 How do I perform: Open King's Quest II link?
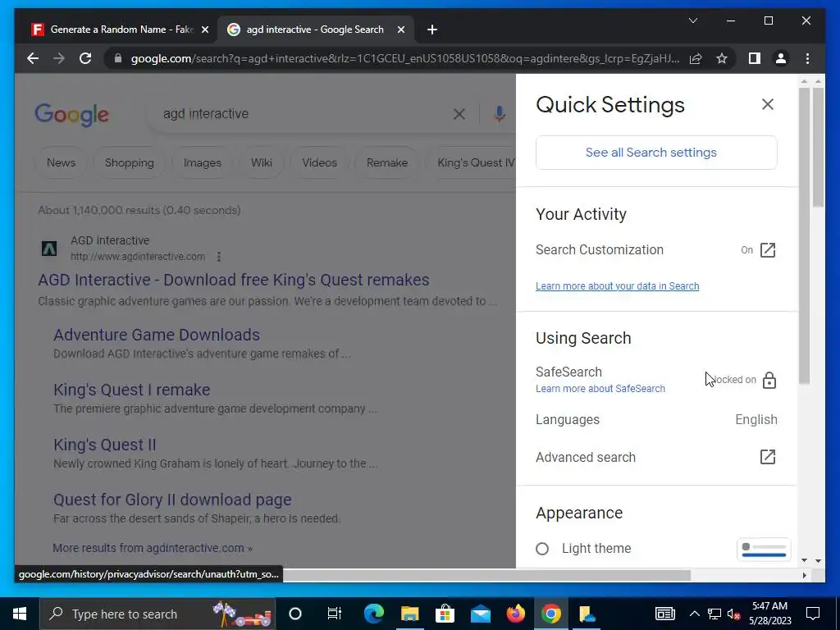pos(104,445)
